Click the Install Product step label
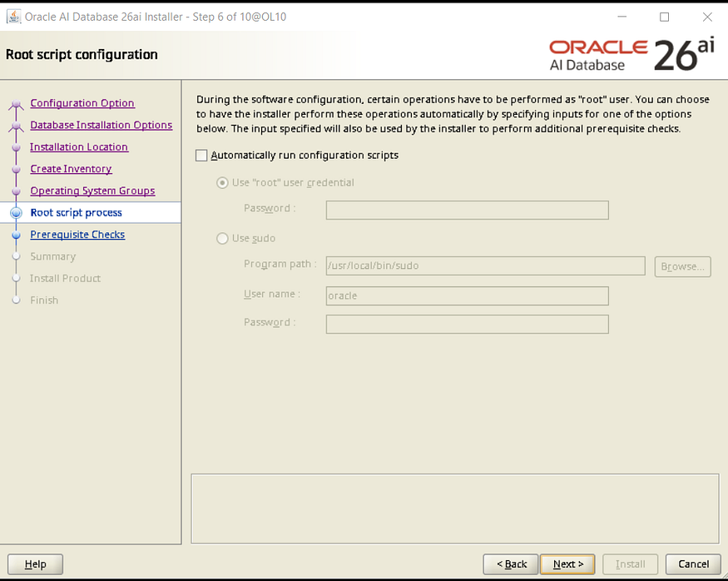The image size is (728, 581). click(65, 278)
